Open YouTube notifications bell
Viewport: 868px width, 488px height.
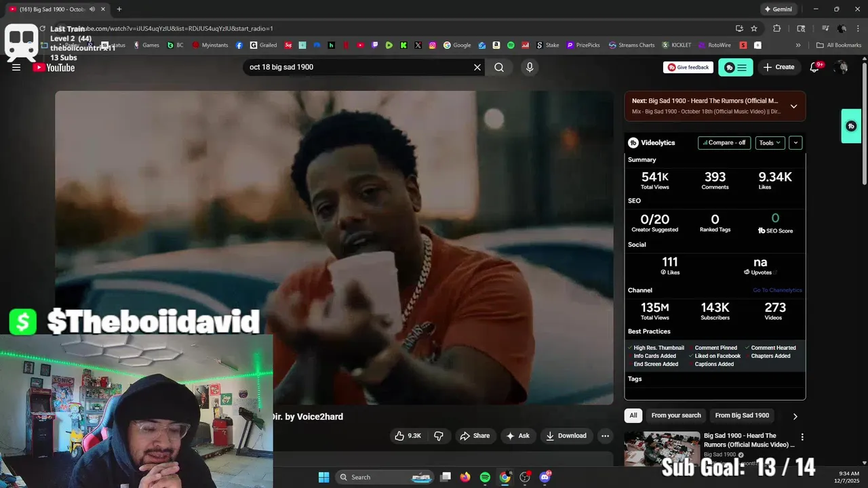click(x=814, y=67)
